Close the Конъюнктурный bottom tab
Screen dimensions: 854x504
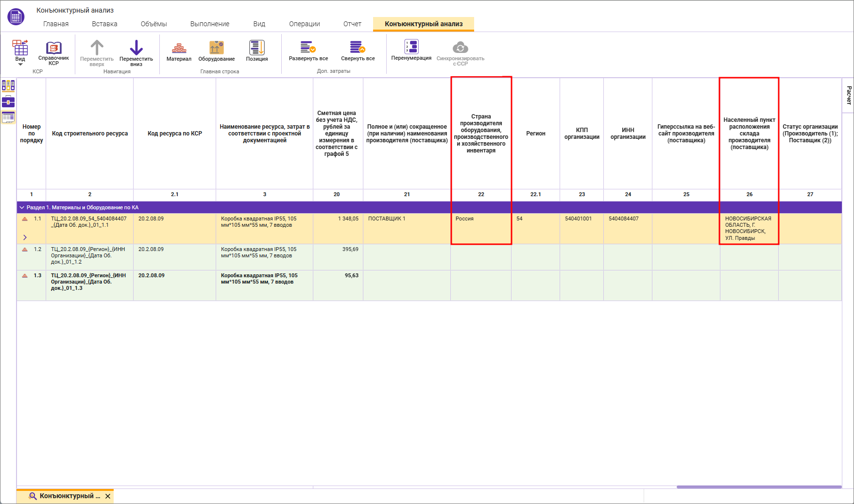coord(108,496)
